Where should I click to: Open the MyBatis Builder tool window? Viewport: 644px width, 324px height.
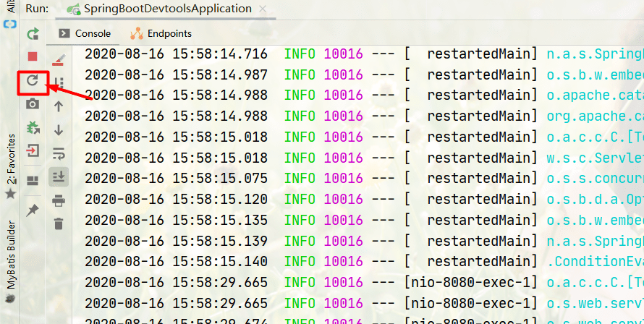pos(11,255)
